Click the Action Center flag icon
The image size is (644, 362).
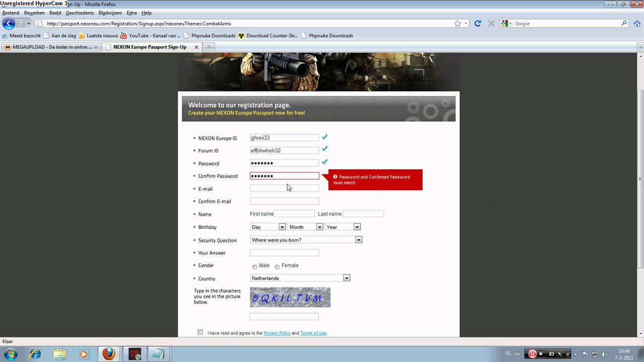click(x=585, y=354)
